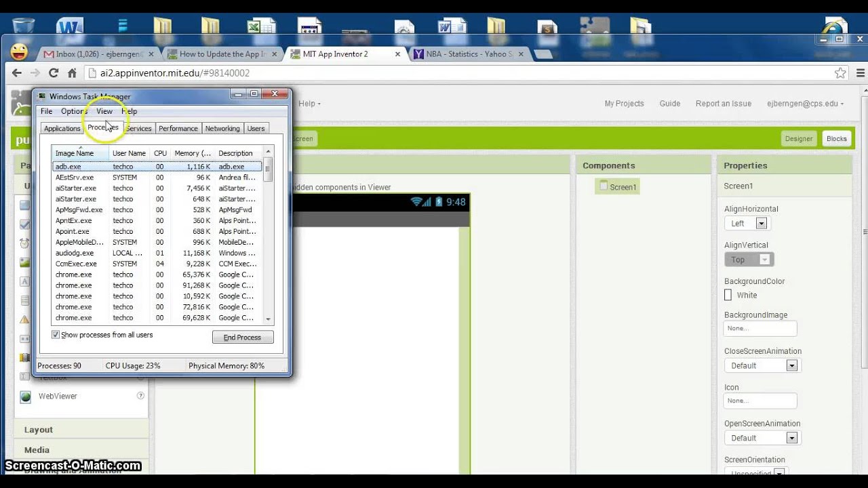Switch to the Networking tab
This screenshot has height=488, width=868.
[222, 128]
